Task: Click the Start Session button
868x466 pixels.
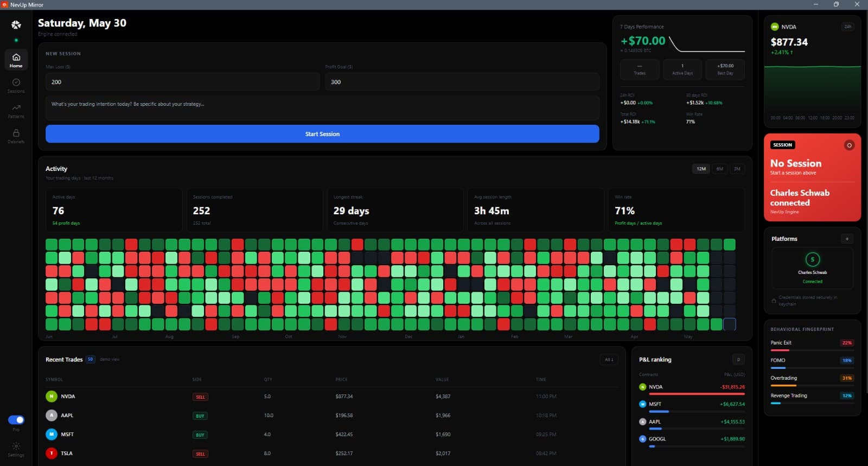Action: click(322, 134)
